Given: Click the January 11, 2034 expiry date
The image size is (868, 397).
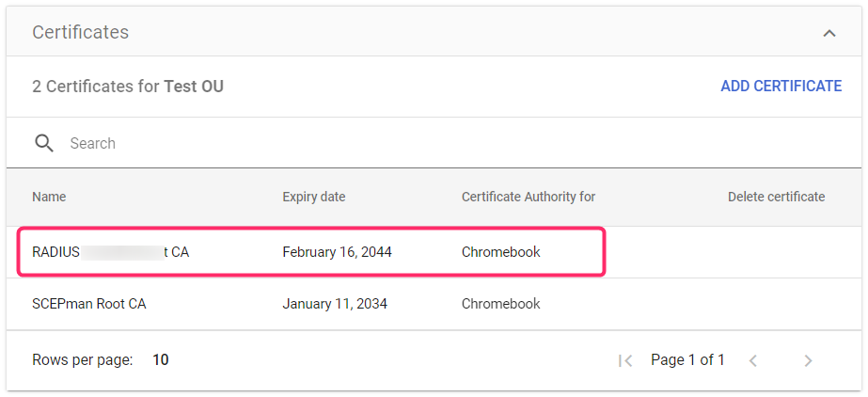Looking at the screenshot, I should (x=335, y=304).
